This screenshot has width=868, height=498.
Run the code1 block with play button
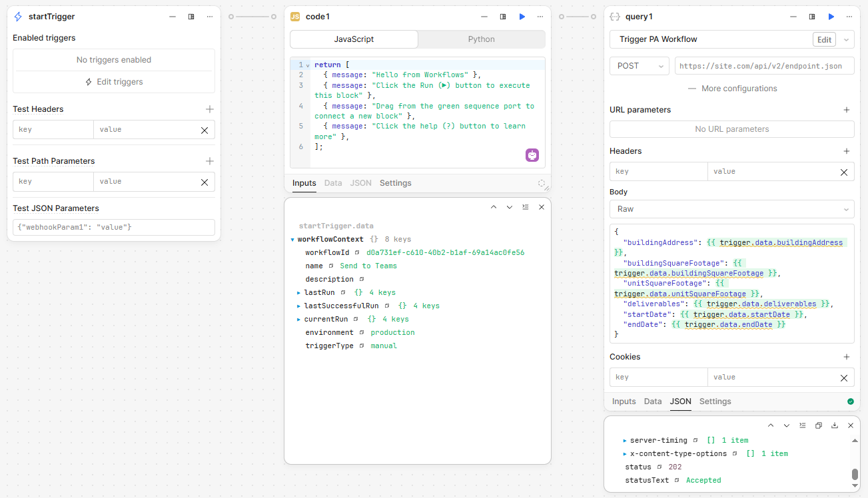[522, 17]
